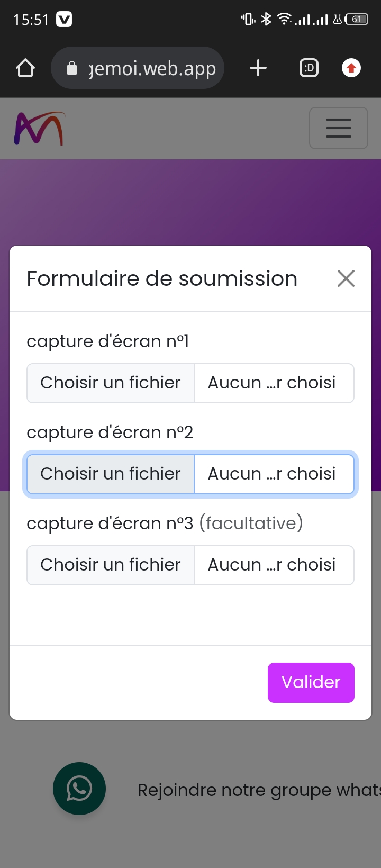Tap the red browser update arrow icon
Screen dimensions: 381x868
click(x=351, y=68)
